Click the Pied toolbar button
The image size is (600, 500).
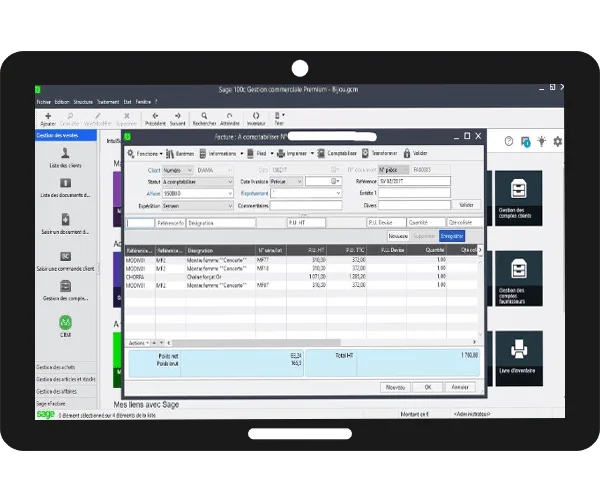click(x=257, y=153)
